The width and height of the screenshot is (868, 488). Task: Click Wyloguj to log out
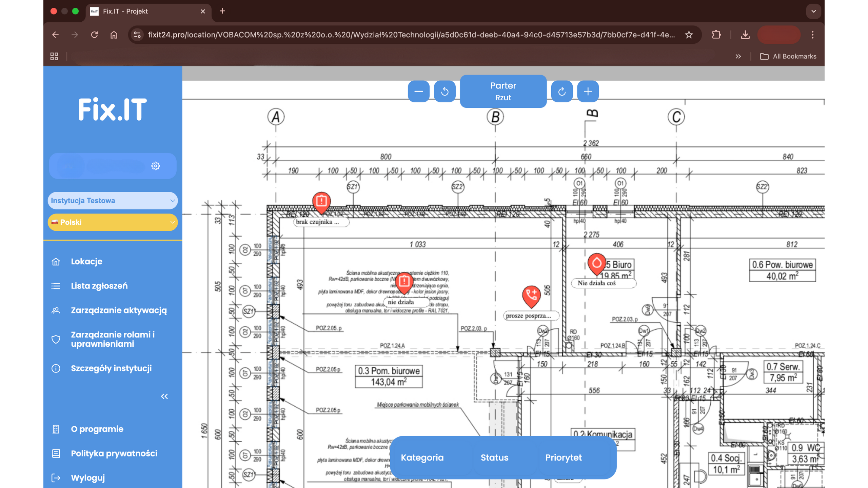coord(88,477)
